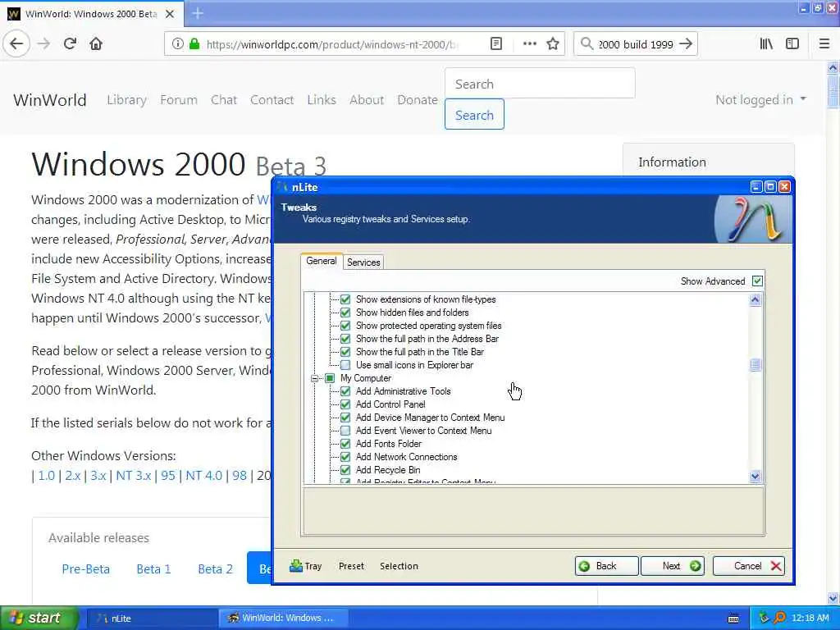840x630 pixels.
Task: Uncheck Add Device Manager to Context Menu
Action: click(345, 418)
